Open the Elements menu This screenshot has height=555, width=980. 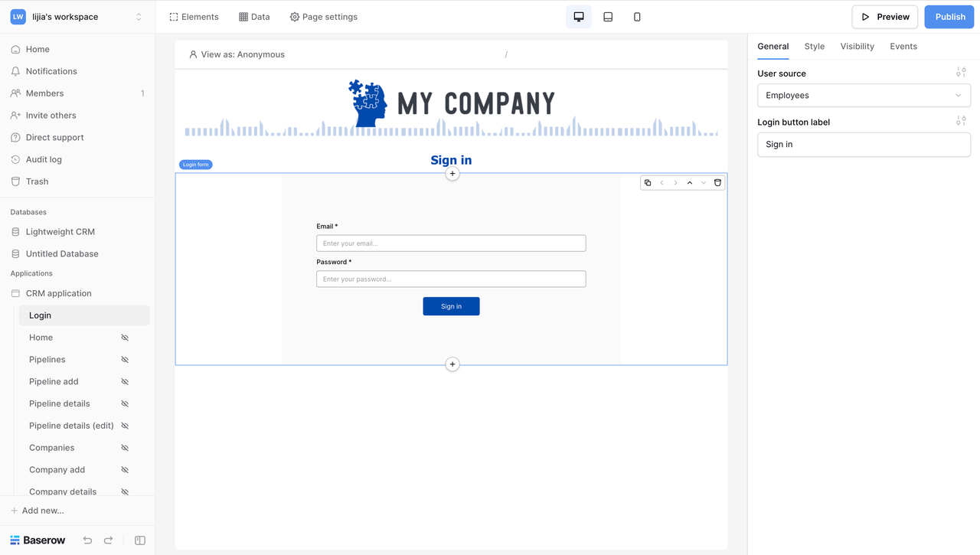tap(194, 17)
